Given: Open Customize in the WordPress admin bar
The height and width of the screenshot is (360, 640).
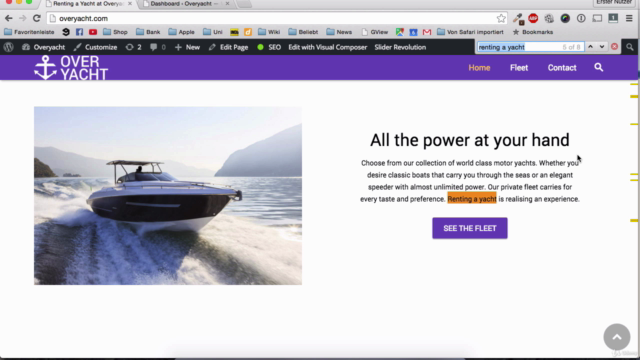Looking at the screenshot, I should click(96, 47).
